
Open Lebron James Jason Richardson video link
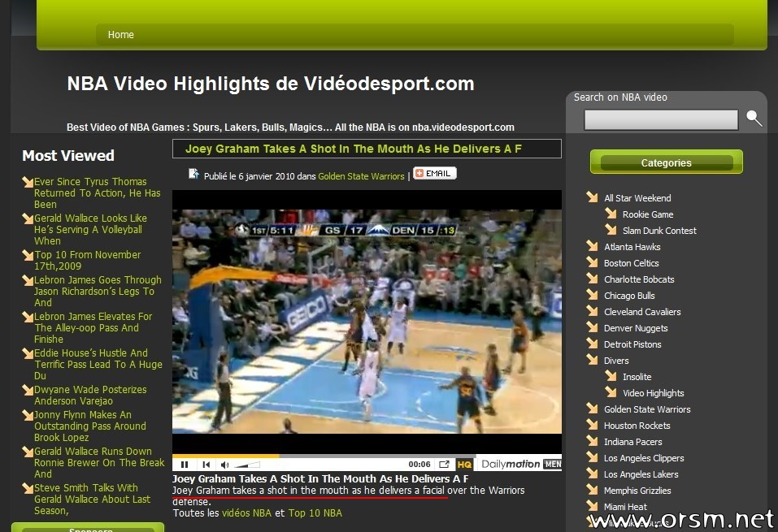coord(98,291)
